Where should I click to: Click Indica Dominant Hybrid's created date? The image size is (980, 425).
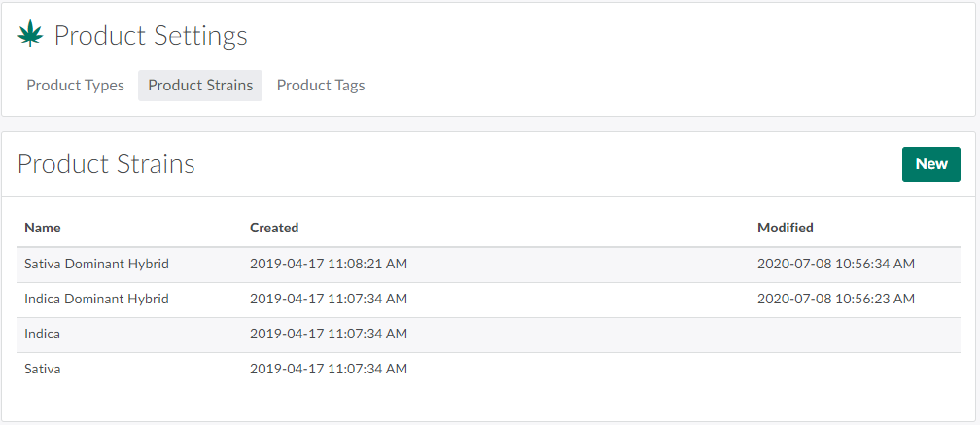329,299
